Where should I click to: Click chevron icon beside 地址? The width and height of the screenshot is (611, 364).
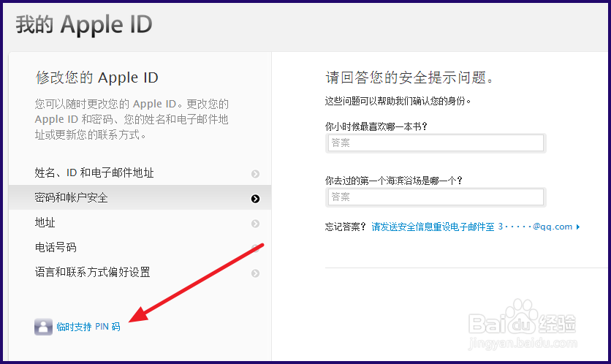[x=255, y=224]
